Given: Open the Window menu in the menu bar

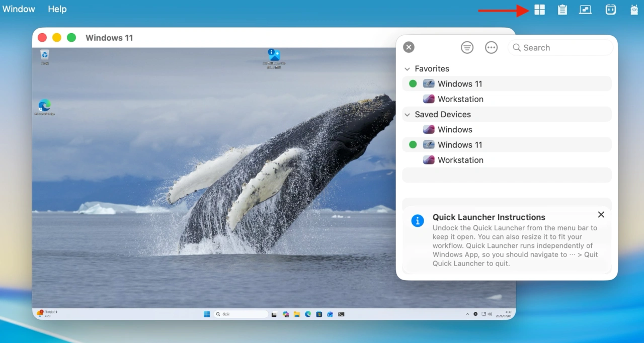Looking at the screenshot, I should (19, 9).
